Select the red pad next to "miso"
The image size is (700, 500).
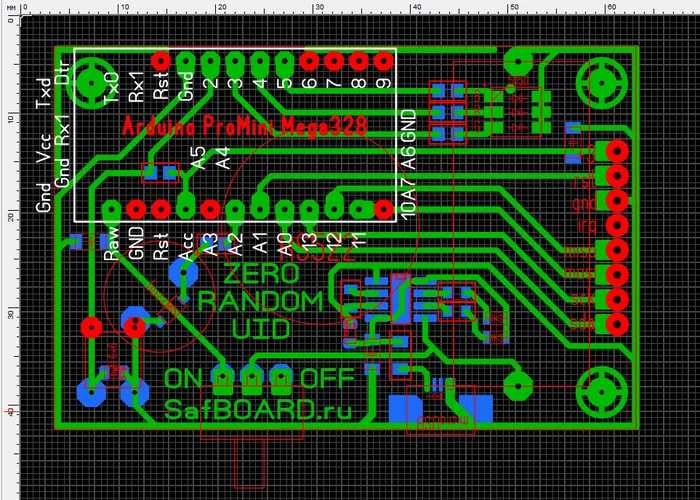(617, 250)
